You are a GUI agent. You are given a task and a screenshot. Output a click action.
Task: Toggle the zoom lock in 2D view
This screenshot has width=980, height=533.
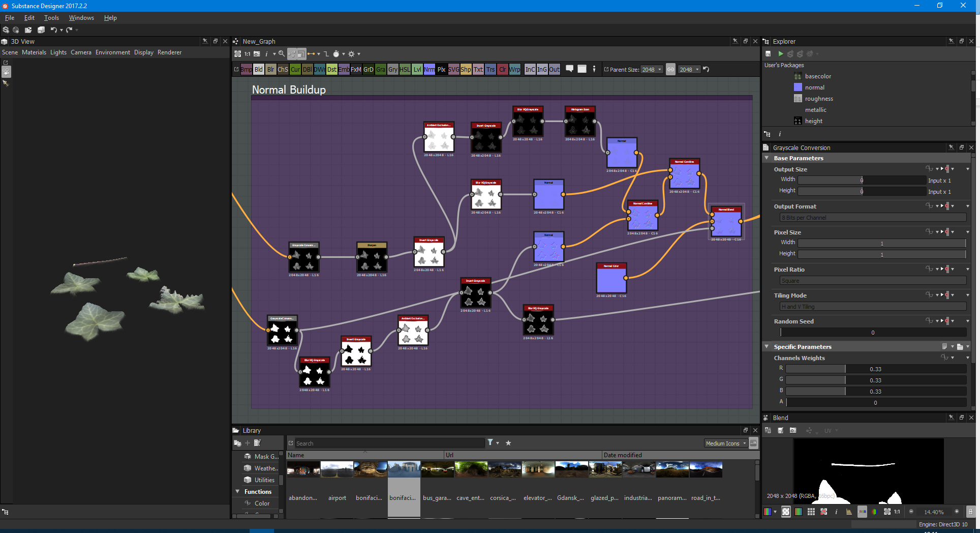coord(970,512)
